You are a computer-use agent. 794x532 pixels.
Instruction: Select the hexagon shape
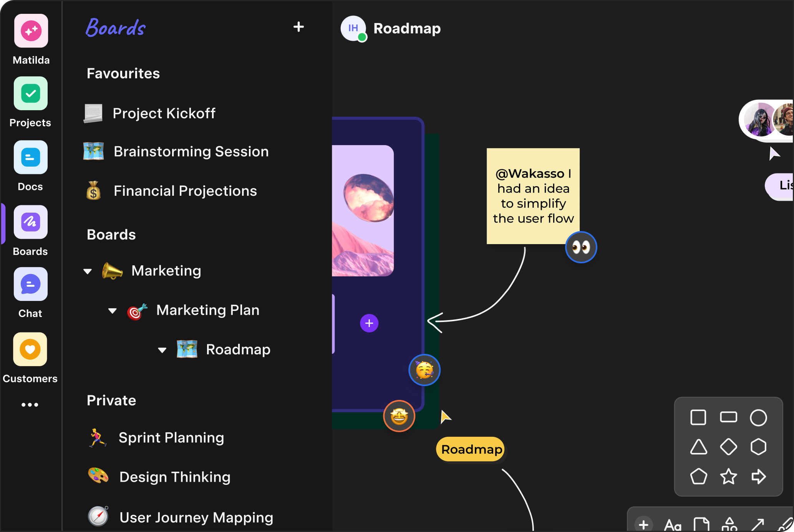[758, 447]
